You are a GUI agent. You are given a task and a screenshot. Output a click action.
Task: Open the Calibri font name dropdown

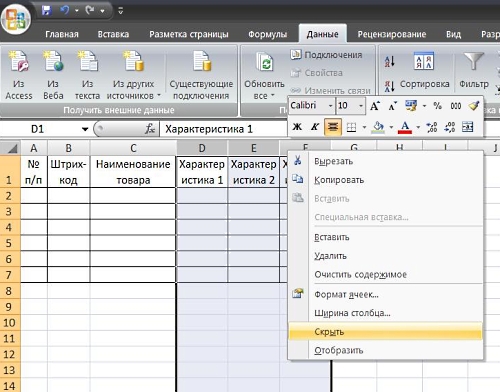[x=331, y=106]
